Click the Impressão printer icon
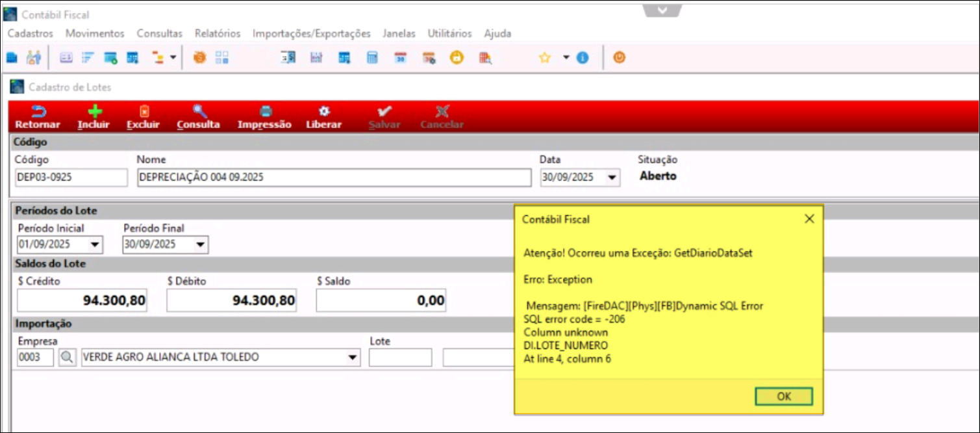The image size is (980, 433). pos(264,117)
